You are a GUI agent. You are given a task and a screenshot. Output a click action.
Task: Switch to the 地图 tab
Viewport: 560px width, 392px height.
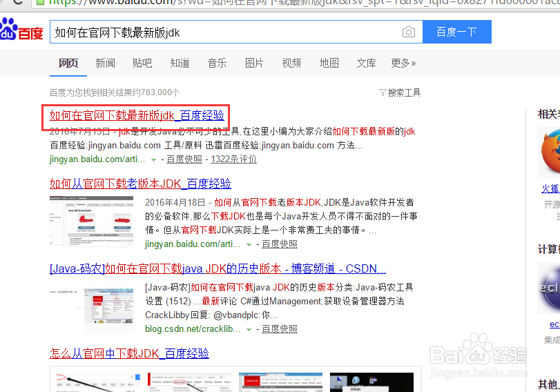[x=329, y=63]
